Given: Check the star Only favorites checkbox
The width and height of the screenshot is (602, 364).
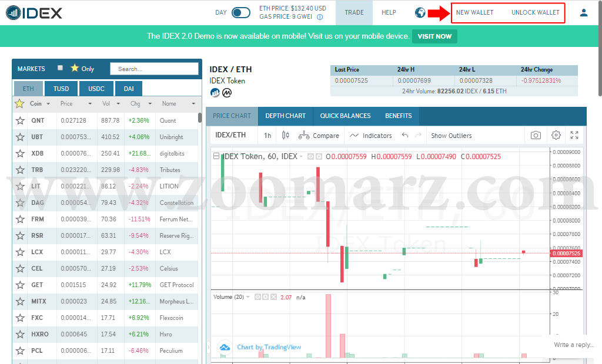Looking at the screenshot, I should pyautogui.click(x=61, y=68).
